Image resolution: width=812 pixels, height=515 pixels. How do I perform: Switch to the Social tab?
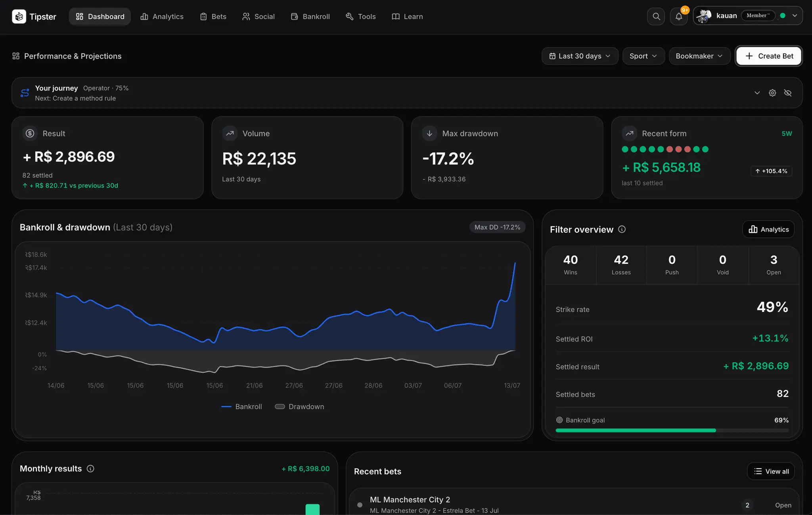(x=259, y=17)
